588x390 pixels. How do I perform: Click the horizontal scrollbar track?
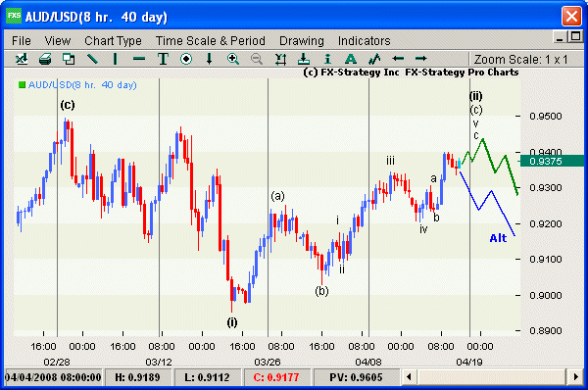492,376
